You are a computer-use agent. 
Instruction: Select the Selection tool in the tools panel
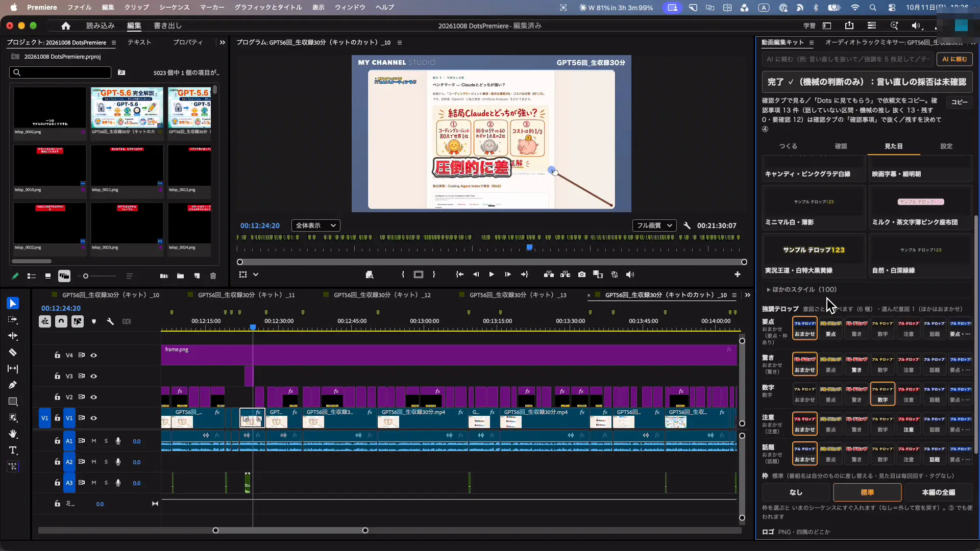click(x=13, y=304)
